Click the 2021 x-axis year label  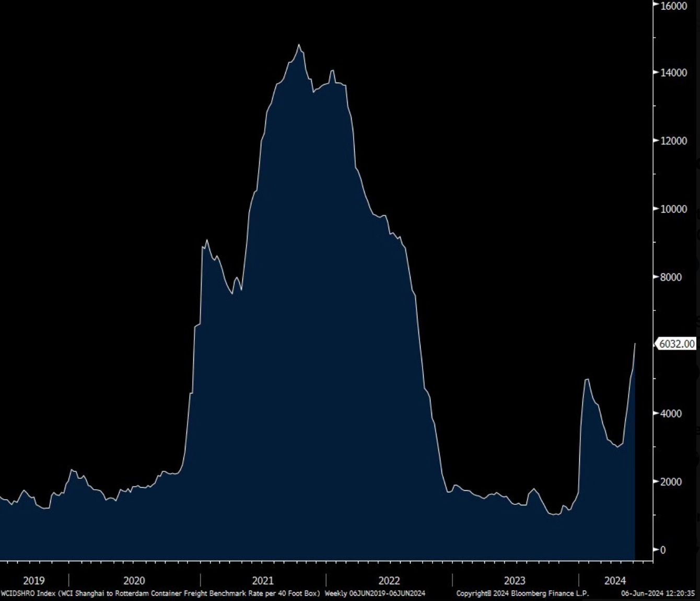pyautogui.click(x=263, y=581)
